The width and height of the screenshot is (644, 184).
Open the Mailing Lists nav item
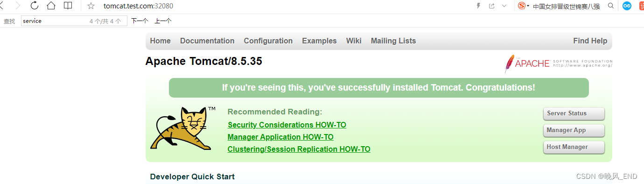[393, 41]
